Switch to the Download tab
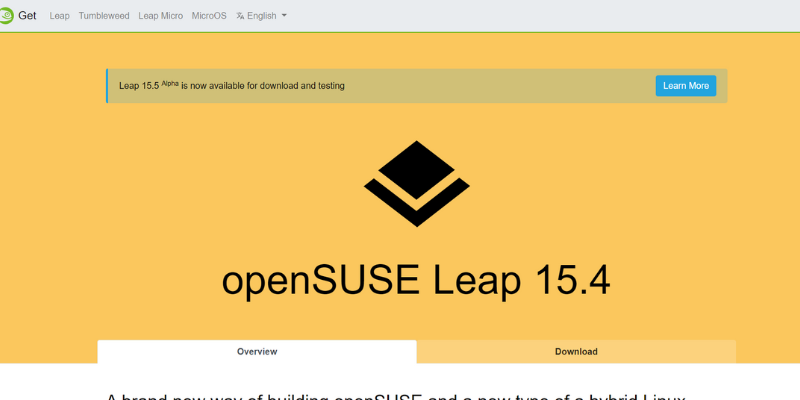800x400 pixels. point(576,352)
